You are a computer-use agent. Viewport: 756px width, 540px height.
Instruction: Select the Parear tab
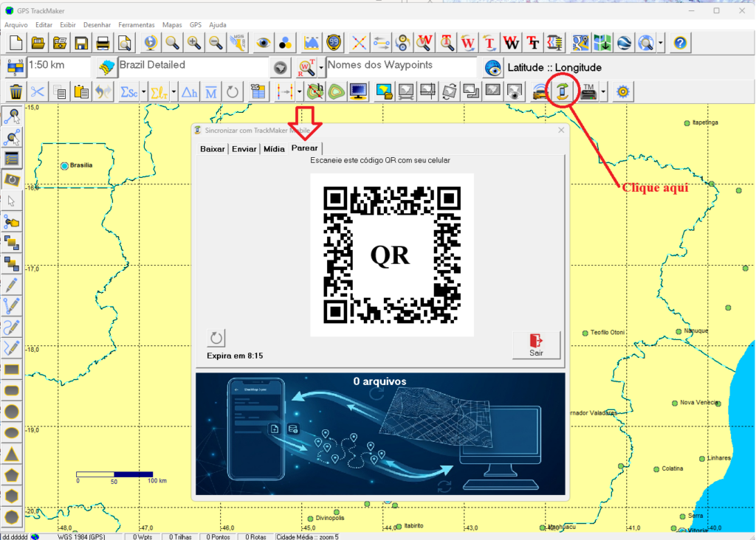point(304,148)
